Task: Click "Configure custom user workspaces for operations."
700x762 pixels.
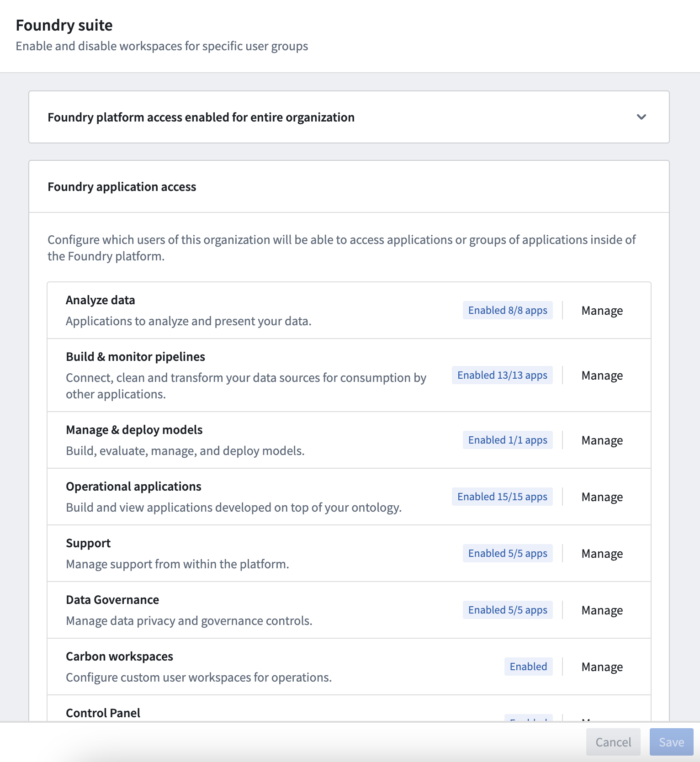Action: (199, 677)
